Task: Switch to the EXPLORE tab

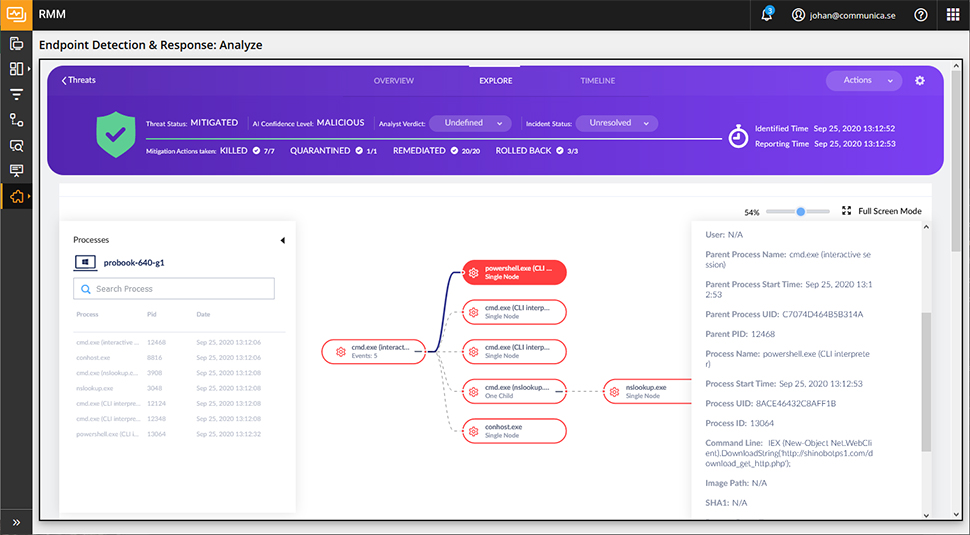Action: click(x=496, y=80)
